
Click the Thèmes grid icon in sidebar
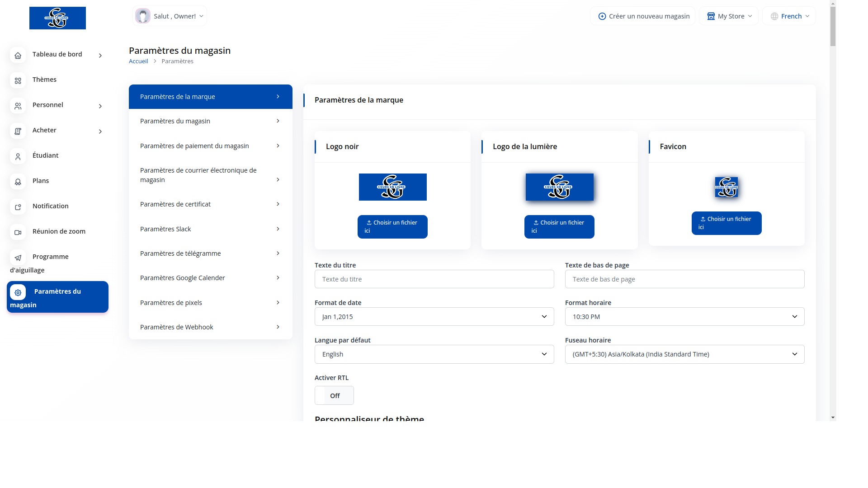[x=18, y=80]
